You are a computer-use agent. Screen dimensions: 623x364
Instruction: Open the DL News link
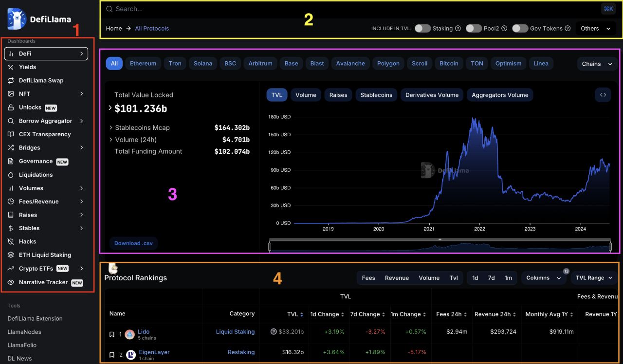click(x=19, y=358)
